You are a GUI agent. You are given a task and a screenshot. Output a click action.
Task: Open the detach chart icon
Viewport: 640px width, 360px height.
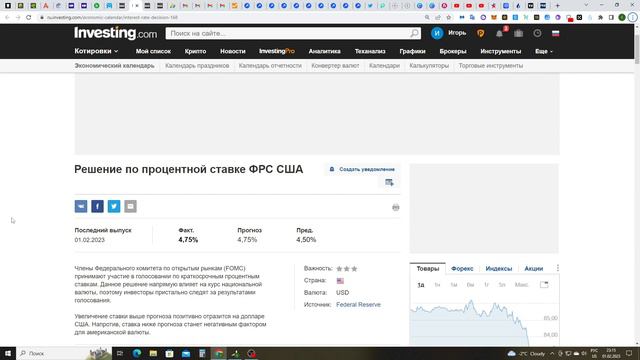(544, 284)
